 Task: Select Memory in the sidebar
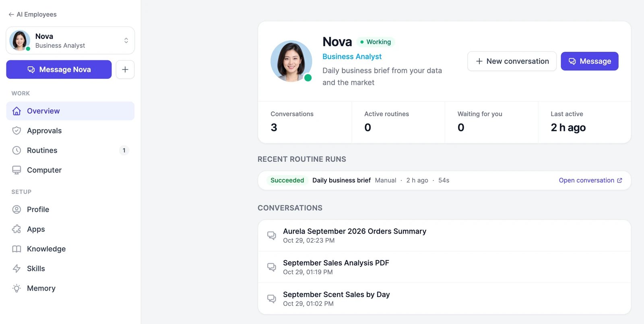click(70, 288)
